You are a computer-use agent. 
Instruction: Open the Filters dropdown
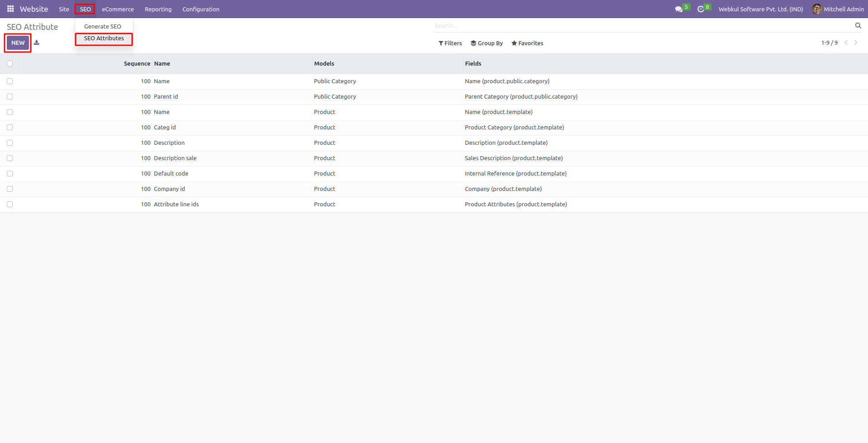tap(450, 43)
